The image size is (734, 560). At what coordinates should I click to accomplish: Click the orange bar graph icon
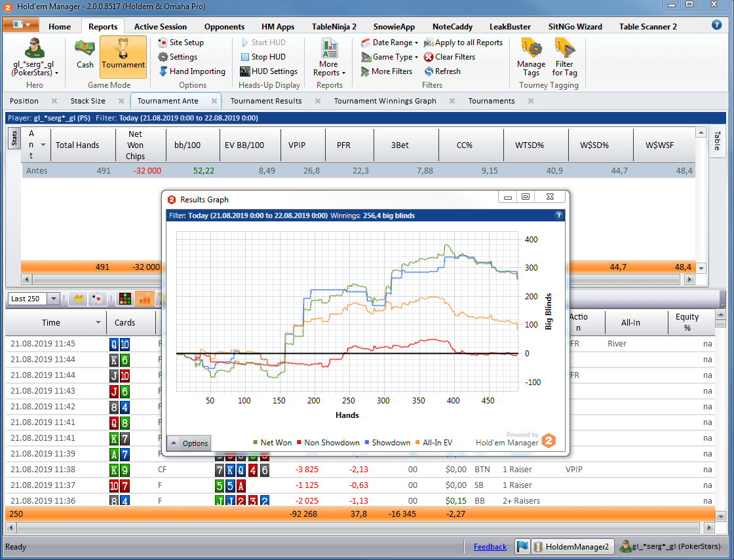tap(145, 299)
